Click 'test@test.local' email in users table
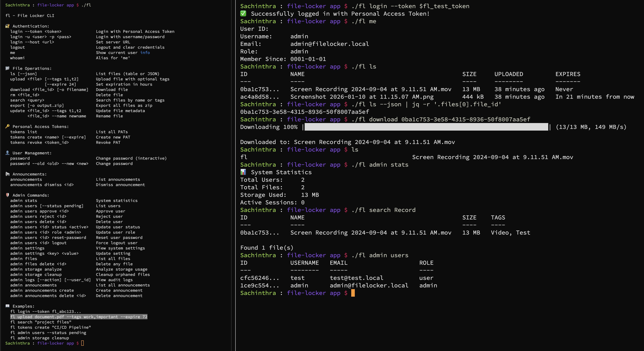This screenshot has height=351, width=644. coord(356,278)
